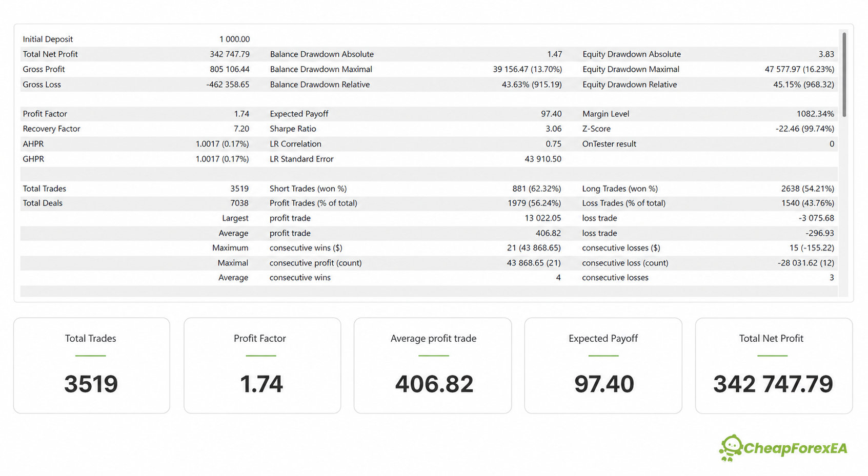Click the GHPR label
Image resolution: width=868 pixels, height=476 pixels.
point(33,159)
